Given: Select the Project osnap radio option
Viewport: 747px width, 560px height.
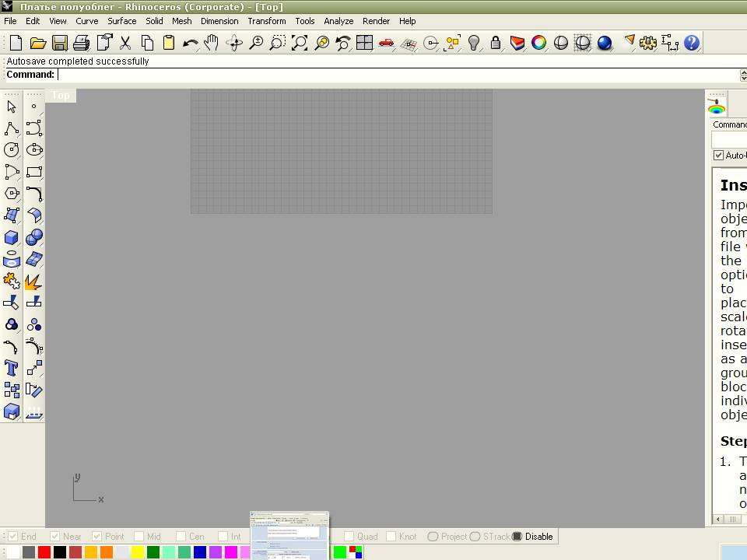Looking at the screenshot, I should click(433, 536).
